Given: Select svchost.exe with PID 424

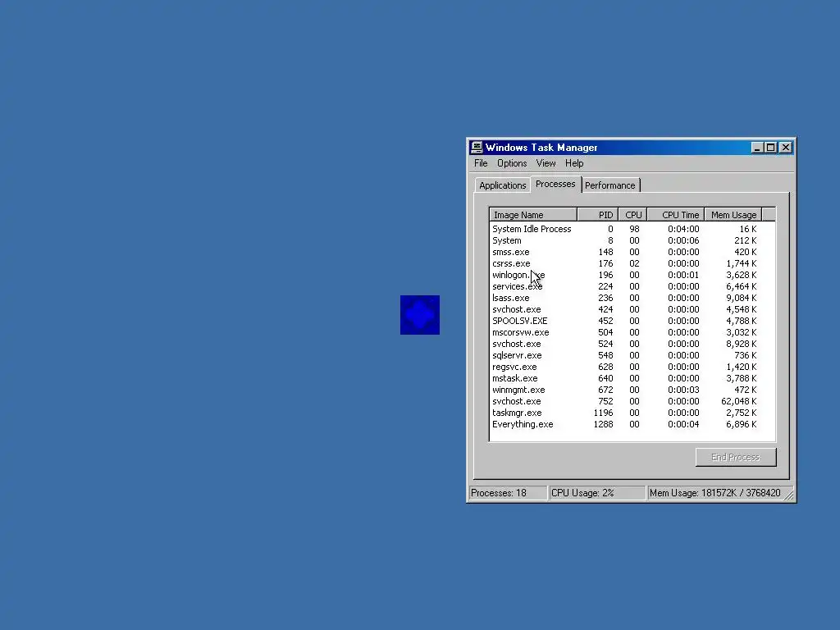Looking at the screenshot, I should [x=632, y=309].
